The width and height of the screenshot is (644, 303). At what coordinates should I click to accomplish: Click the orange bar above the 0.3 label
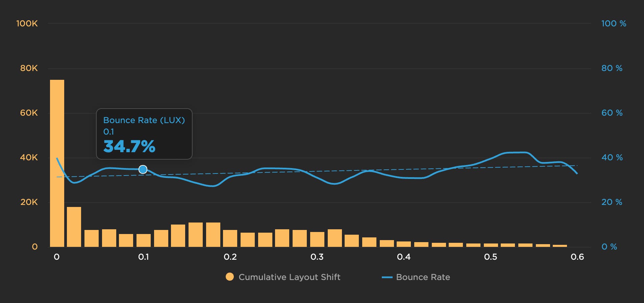[x=317, y=239]
